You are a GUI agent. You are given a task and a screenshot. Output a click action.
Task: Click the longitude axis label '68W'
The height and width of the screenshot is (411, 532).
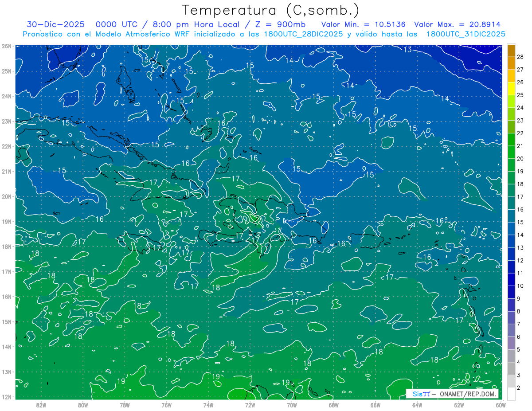tap(333, 405)
